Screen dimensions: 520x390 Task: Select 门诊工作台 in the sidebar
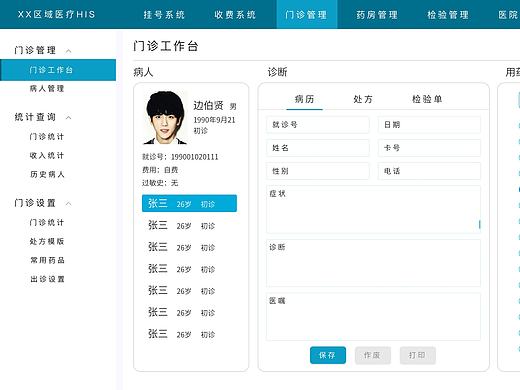(x=58, y=70)
